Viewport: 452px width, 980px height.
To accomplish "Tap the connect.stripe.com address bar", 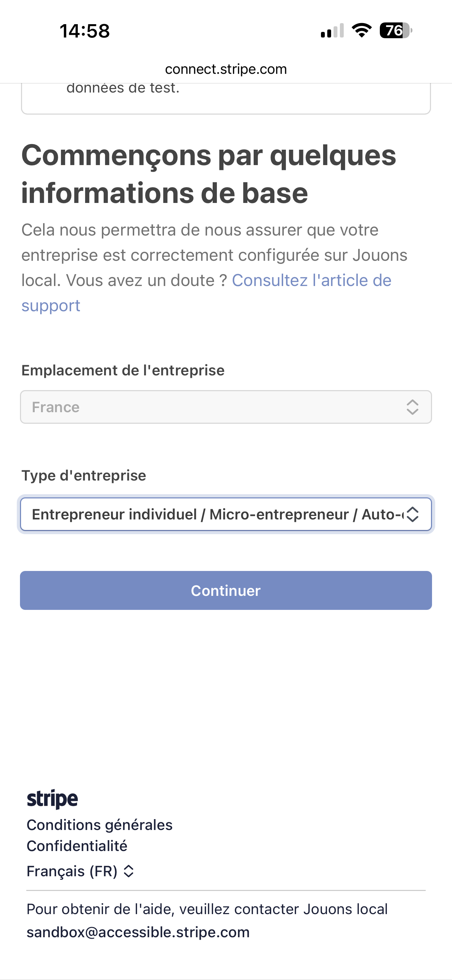I will (x=226, y=69).
